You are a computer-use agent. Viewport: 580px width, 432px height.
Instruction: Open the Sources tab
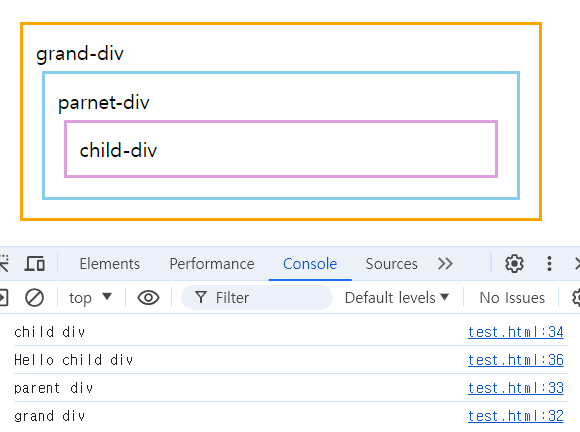pos(391,264)
